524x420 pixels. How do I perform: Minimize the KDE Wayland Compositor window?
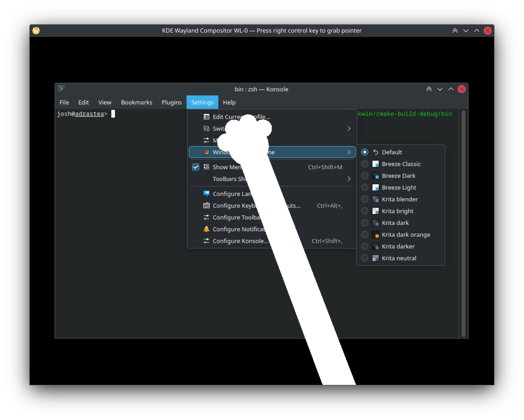click(466, 30)
